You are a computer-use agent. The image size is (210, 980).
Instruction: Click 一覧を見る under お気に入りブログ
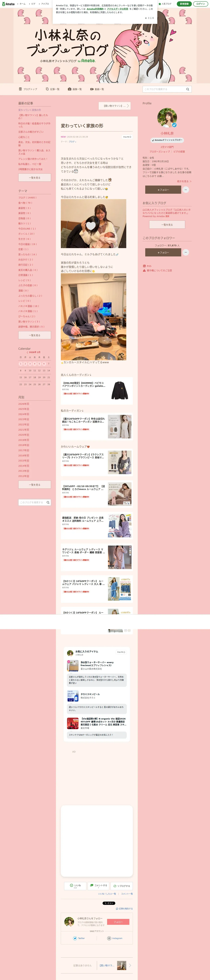(167, 224)
